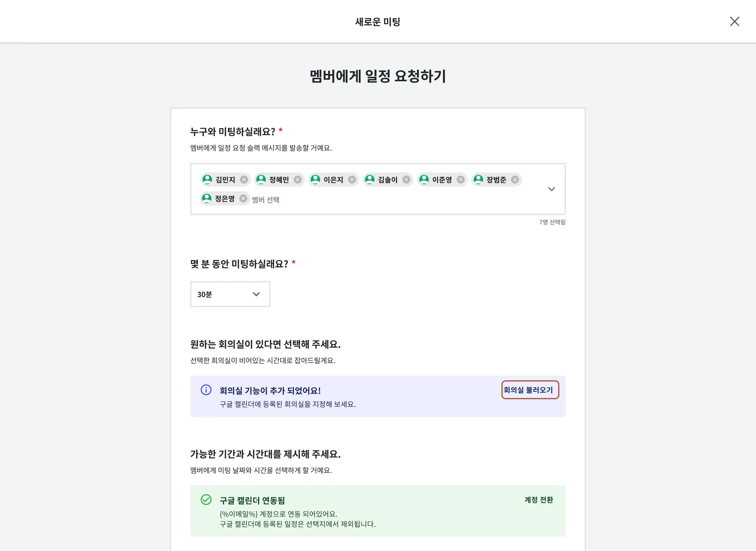756x551 pixels.
Task: Remove 정은영 chip via its X icon
Action: pyautogui.click(x=243, y=199)
